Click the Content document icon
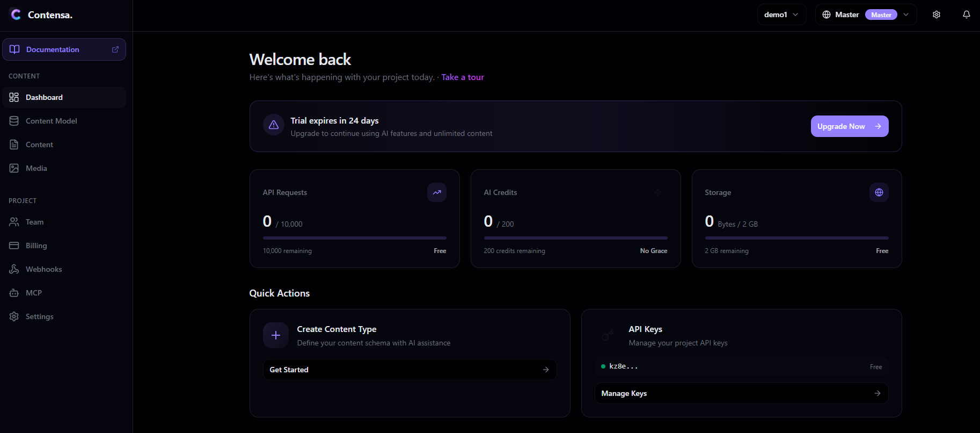 click(x=14, y=145)
